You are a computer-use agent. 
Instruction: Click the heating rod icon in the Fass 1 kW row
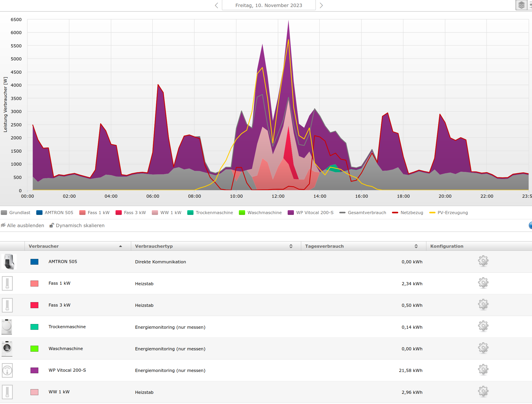7,283
